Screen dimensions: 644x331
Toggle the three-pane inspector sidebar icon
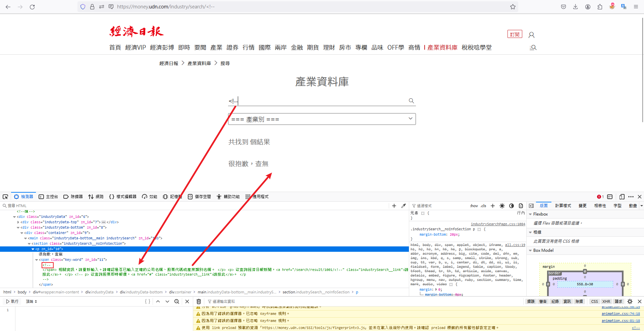pyautogui.click(x=531, y=206)
